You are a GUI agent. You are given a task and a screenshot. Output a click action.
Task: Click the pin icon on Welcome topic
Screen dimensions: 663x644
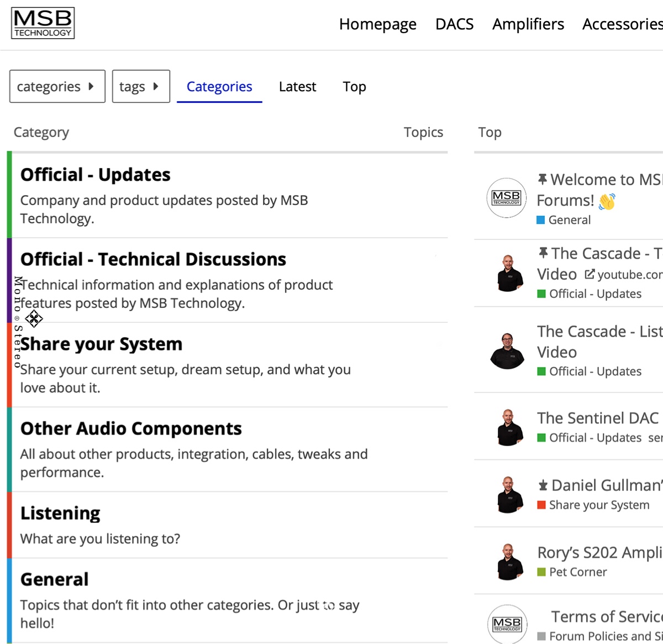[543, 179]
